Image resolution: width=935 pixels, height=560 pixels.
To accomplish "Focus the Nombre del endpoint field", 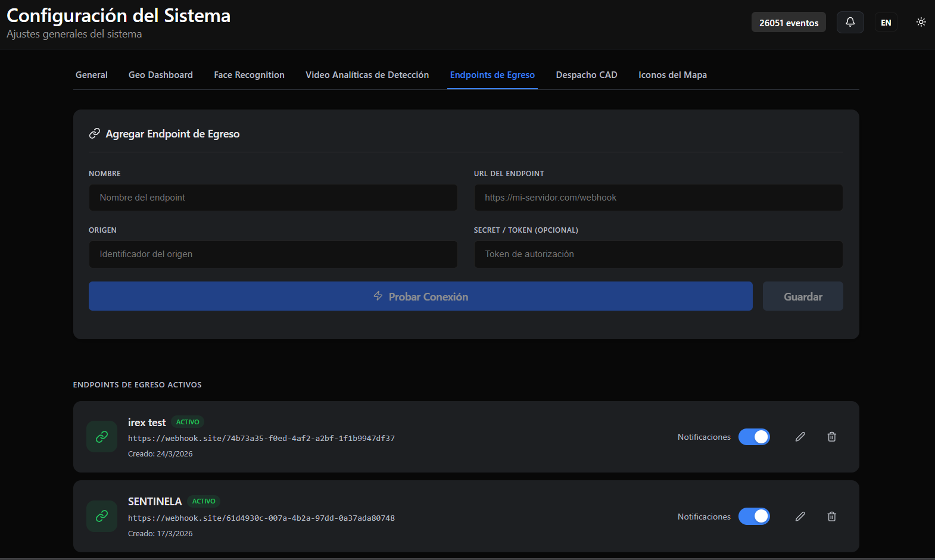I will pyautogui.click(x=273, y=198).
